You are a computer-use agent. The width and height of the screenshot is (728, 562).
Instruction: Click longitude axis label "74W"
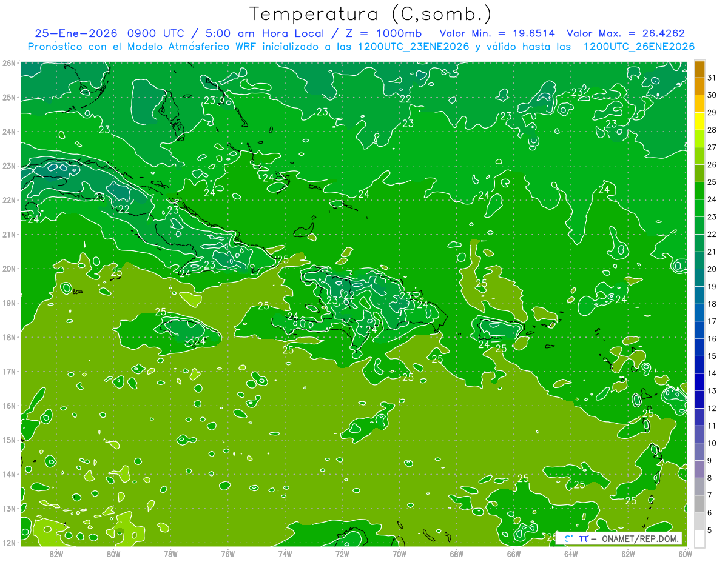(285, 554)
